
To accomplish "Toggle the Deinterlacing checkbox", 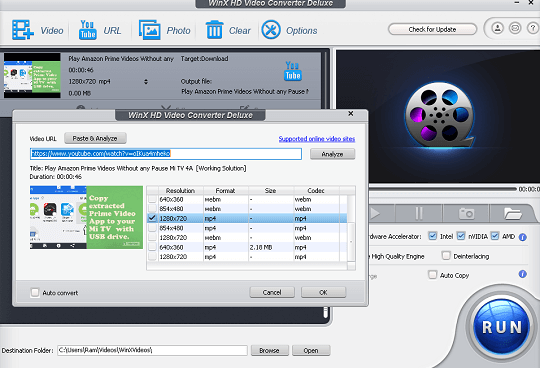I will coord(446,255).
